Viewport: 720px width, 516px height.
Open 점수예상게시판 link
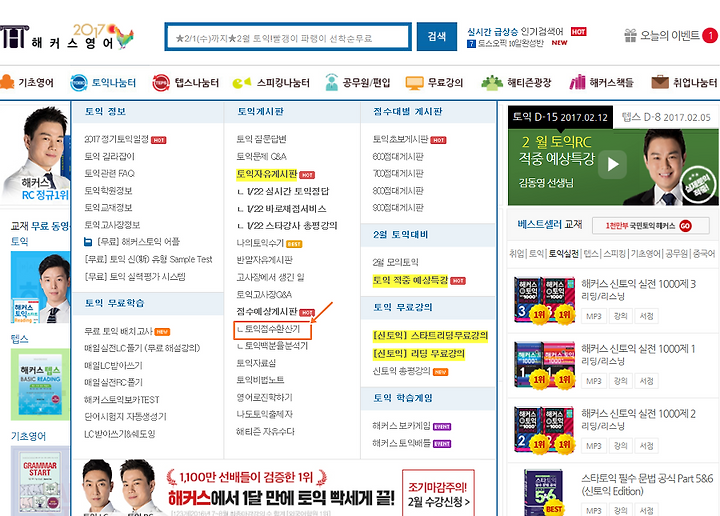[x=267, y=312]
